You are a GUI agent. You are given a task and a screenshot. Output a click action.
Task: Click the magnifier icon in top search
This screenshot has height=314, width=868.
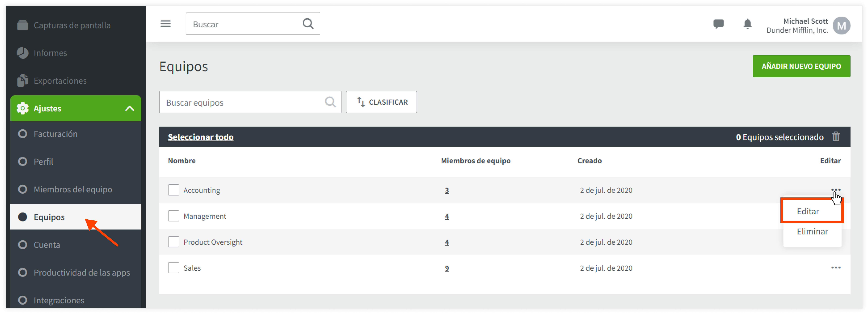pos(308,24)
